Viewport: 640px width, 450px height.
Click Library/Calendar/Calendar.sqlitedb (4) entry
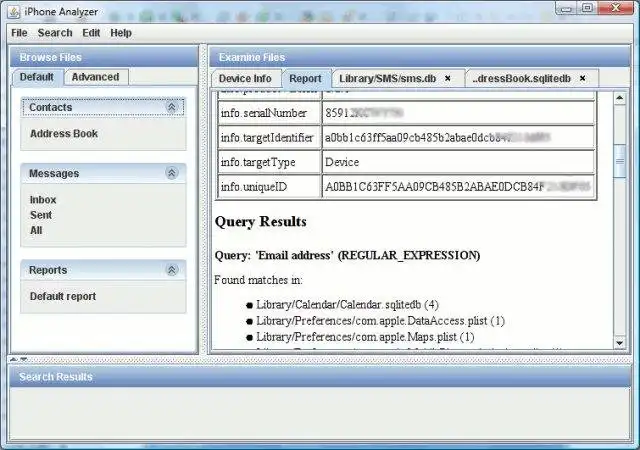347,305
